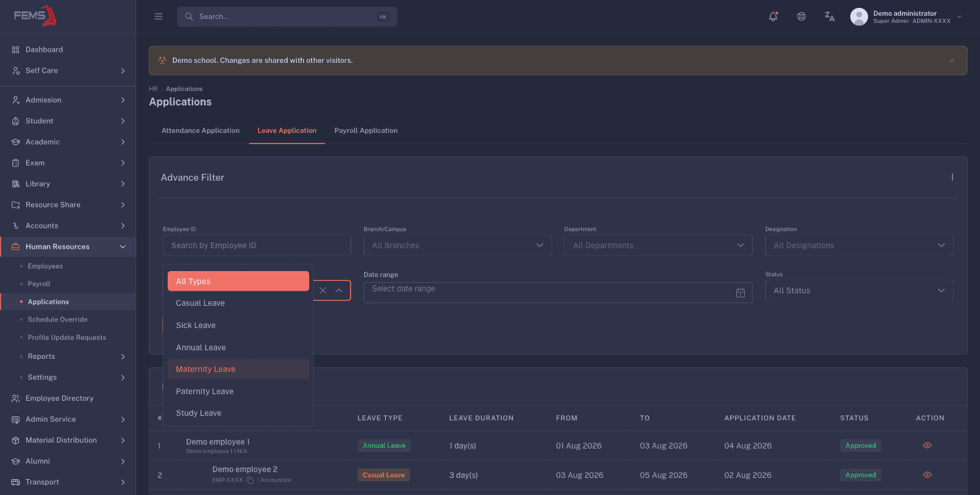This screenshot has height=495, width=980.
Task: Open the All Designations dropdown
Action: click(859, 246)
